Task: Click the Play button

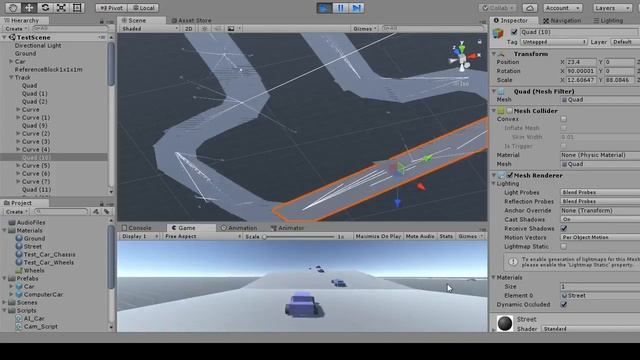Action: click(x=324, y=8)
